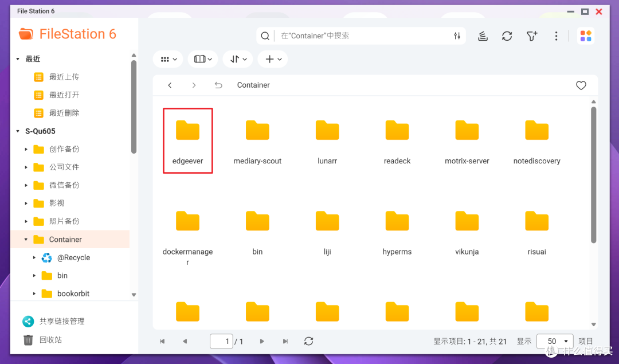Go up to parent folder arrow

[x=218, y=85]
